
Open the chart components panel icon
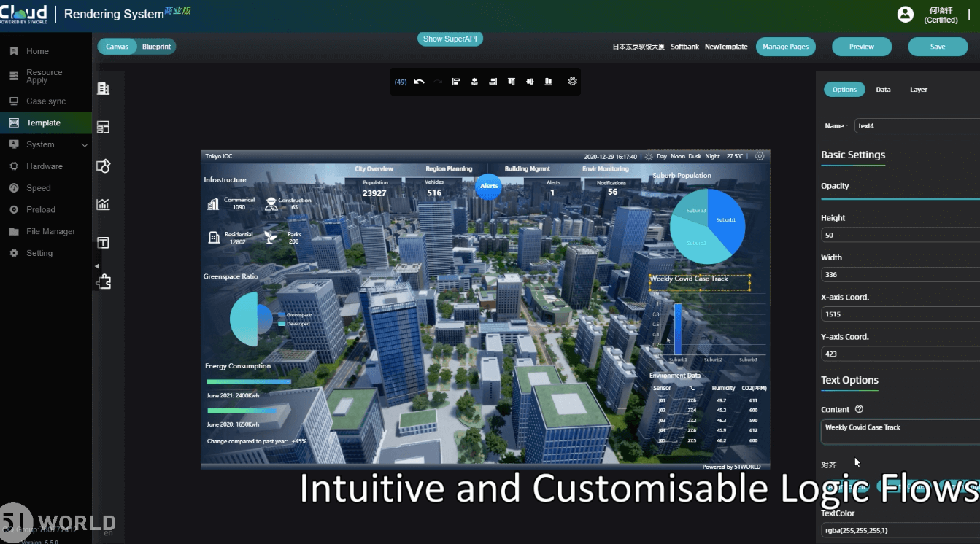pyautogui.click(x=103, y=204)
